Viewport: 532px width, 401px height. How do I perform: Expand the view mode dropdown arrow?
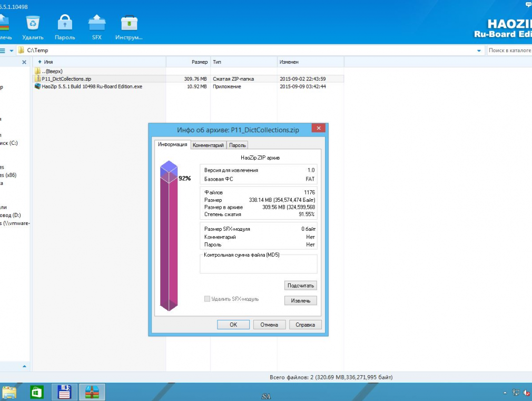tap(12, 51)
